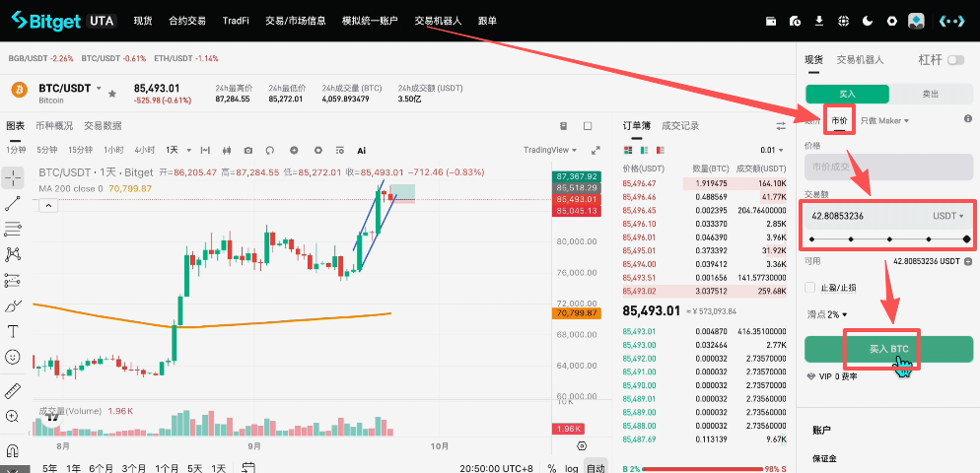980x473 pixels.
Task: Expand the 1天 interval dropdown arrow
Action: [188, 150]
